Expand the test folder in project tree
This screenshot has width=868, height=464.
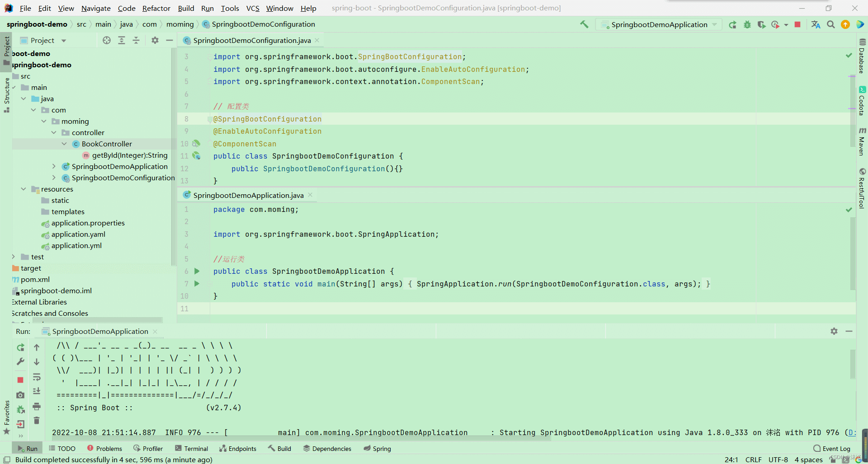14,257
